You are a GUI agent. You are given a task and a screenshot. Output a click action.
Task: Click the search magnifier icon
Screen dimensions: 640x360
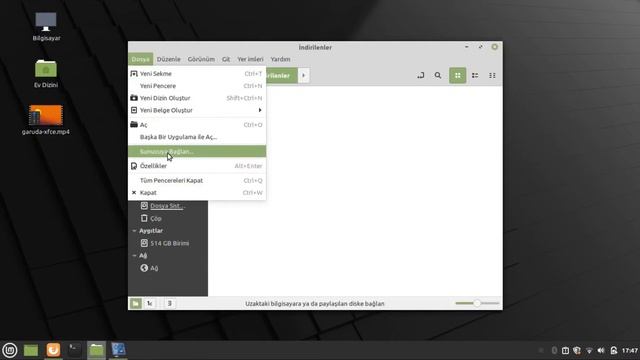click(x=438, y=76)
